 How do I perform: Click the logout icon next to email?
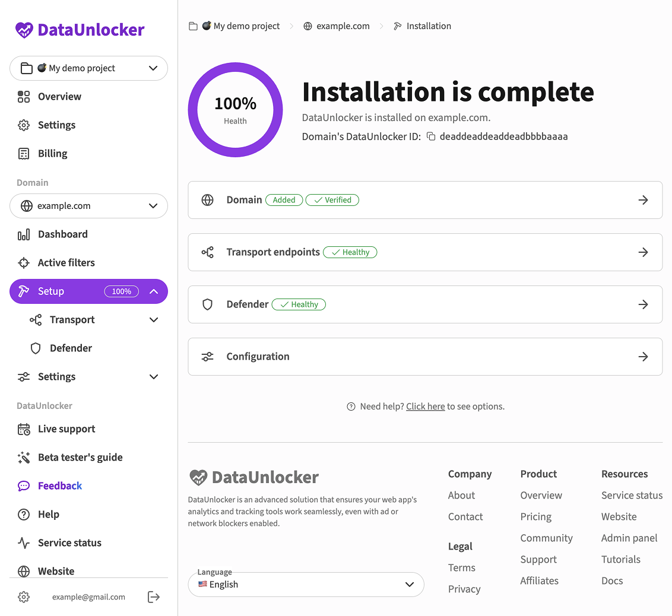point(153,597)
